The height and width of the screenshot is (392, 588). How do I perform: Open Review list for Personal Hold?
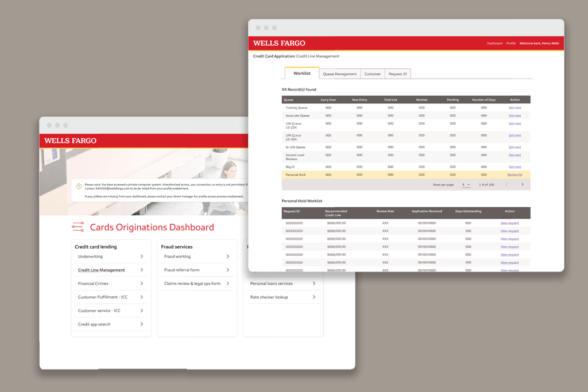point(514,175)
